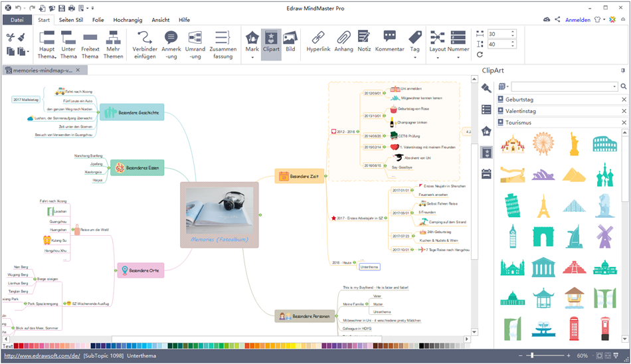Toggle the Clipart panel button in ribbon
This screenshot has width=631, height=364.
pyautogui.click(x=270, y=45)
